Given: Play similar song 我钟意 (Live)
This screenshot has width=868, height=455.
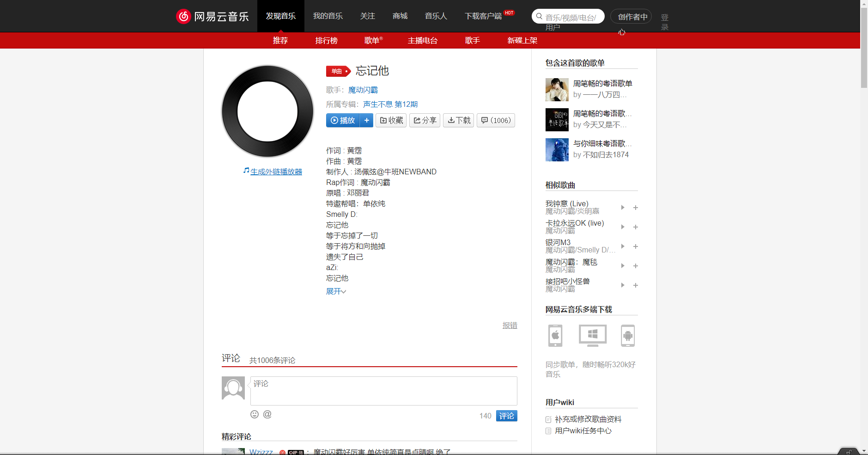Looking at the screenshot, I should (623, 208).
